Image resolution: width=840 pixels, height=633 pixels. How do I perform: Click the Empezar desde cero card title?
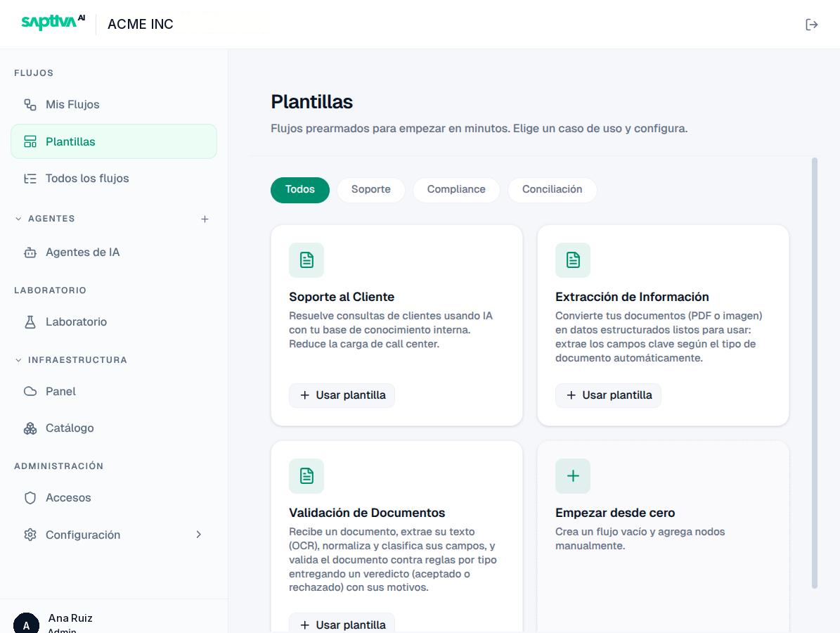tap(615, 513)
